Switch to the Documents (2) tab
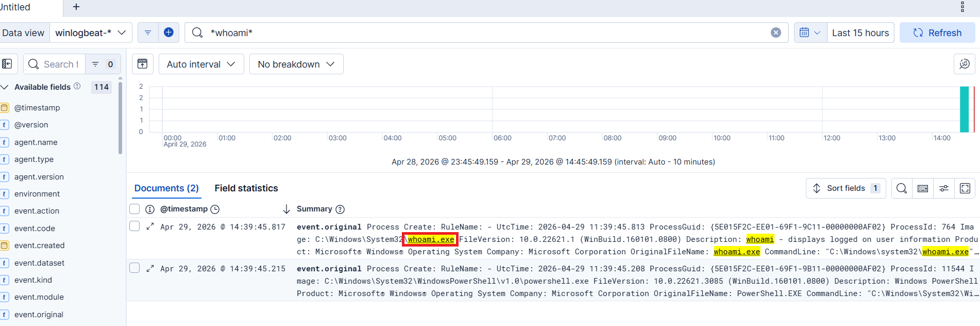The height and width of the screenshot is (326, 980). 166,188
